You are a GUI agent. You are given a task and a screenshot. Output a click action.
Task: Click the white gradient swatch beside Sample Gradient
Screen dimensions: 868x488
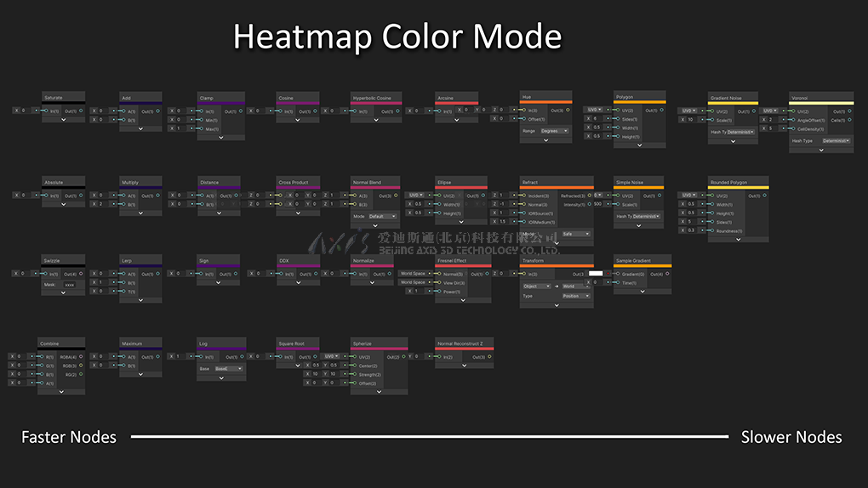(596, 273)
